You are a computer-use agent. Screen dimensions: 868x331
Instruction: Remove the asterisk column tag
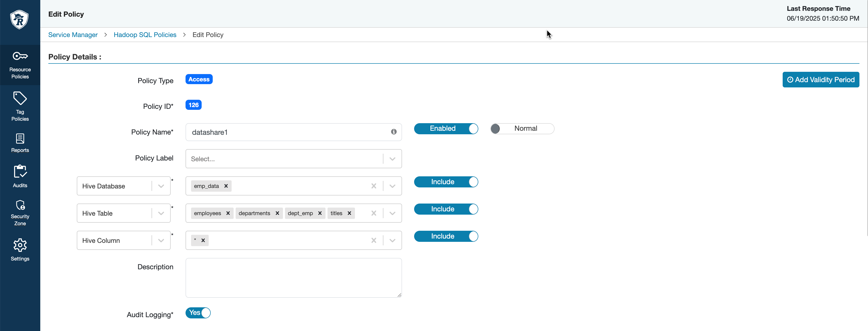[x=203, y=240]
